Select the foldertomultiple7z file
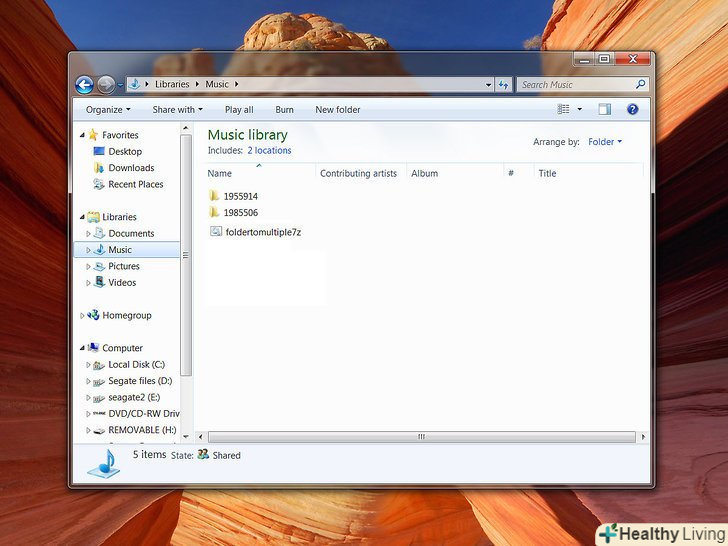 click(x=262, y=232)
